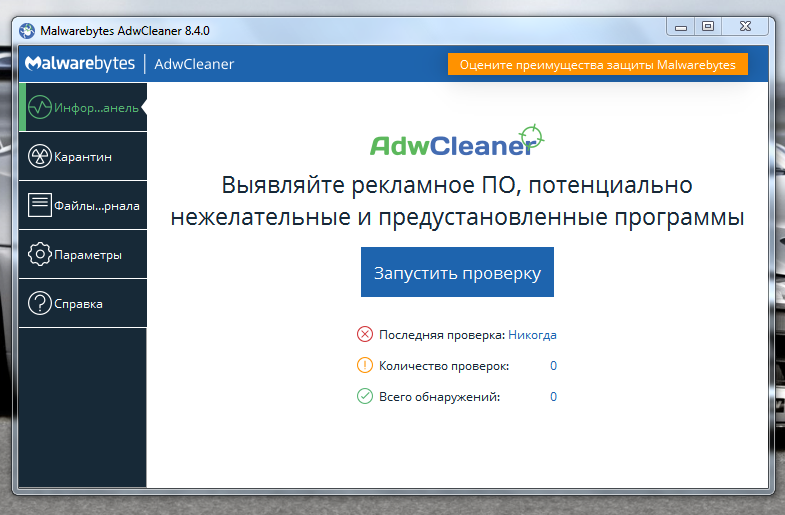Start scan with Запустить проверку button
Screen dimensions: 785x515
pyautogui.click(x=457, y=272)
